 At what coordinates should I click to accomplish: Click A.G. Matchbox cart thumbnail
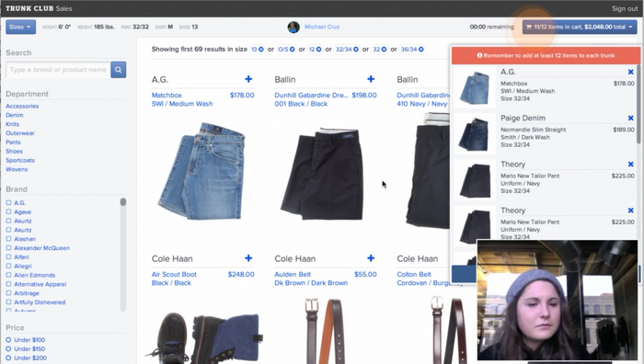pos(475,87)
